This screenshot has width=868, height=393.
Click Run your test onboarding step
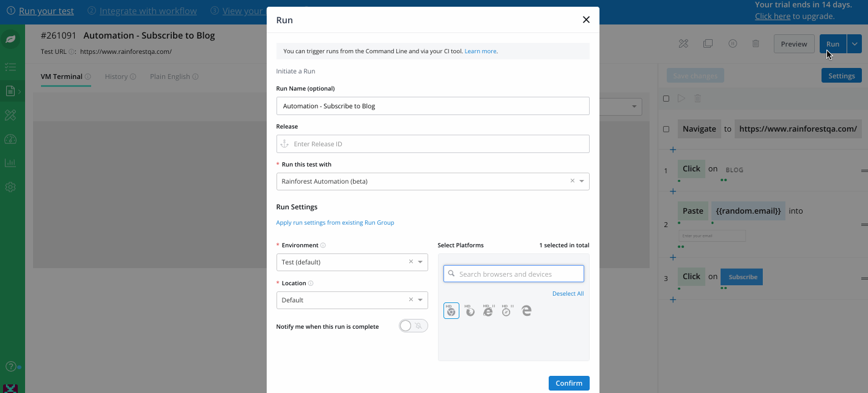coord(46,11)
